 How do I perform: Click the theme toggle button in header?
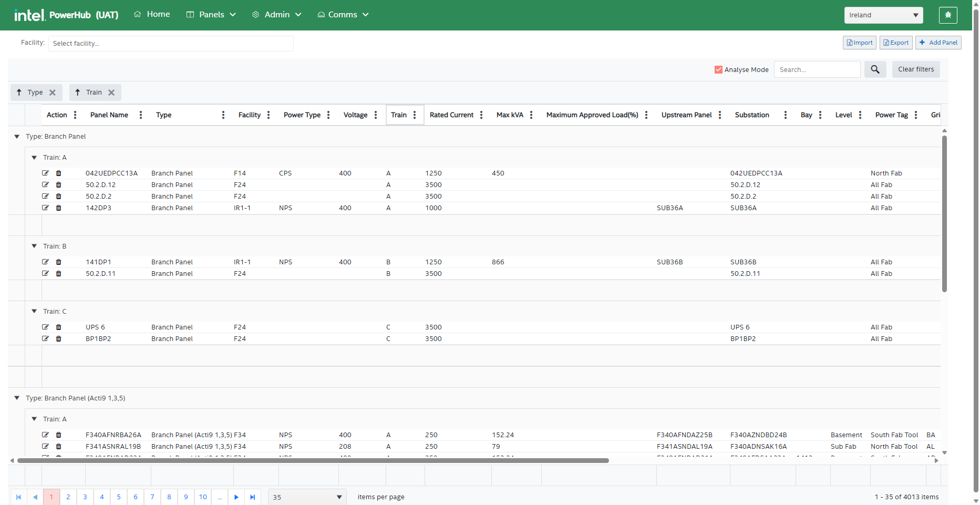(x=948, y=15)
